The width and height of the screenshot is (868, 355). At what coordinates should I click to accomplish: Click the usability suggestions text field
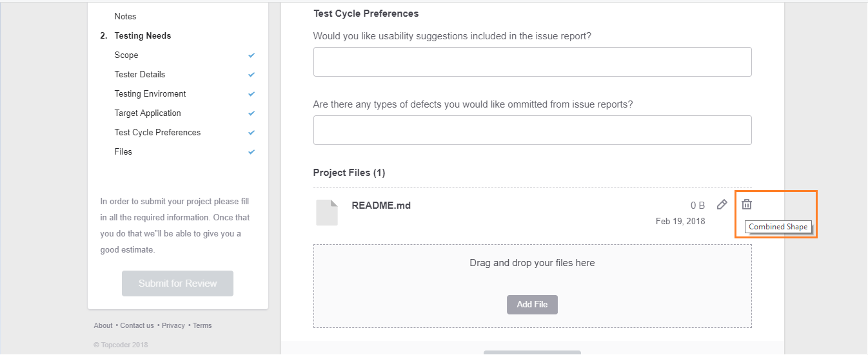pos(532,62)
